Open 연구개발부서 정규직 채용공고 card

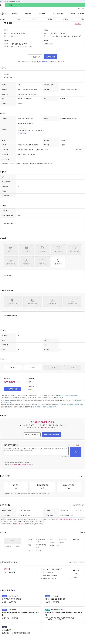pos(21,599)
